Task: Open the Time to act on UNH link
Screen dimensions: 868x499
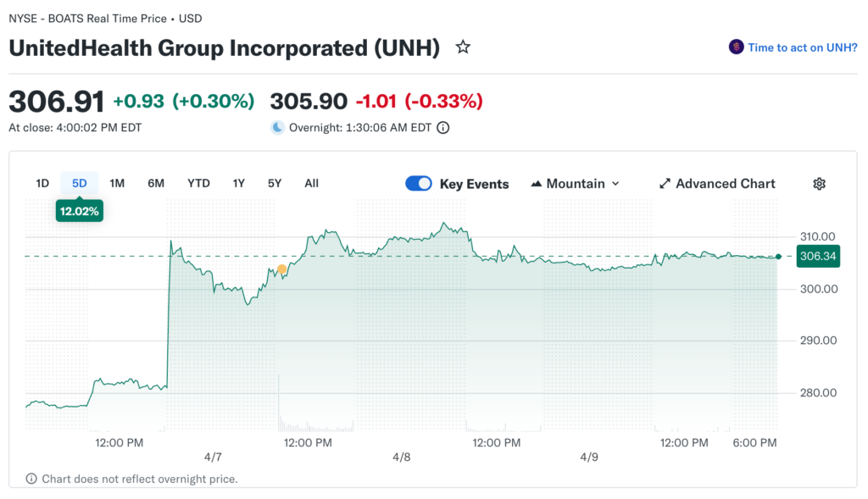Action: click(802, 47)
